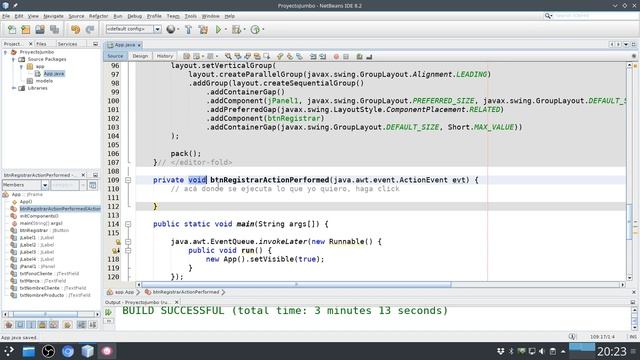
Task: Click the Shift Line Left icon in editor toolbar
Action: point(313,56)
